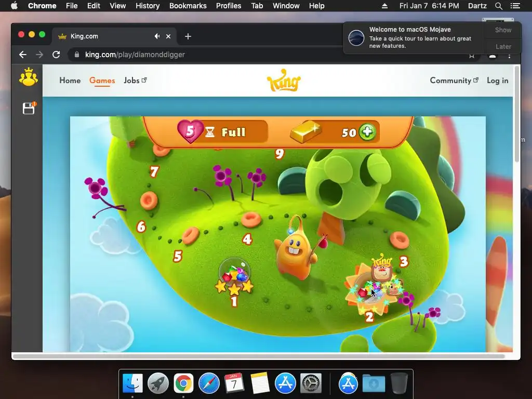The image size is (532, 399).
Task: Open Calendar from the Dock
Action: (x=234, y=383)
